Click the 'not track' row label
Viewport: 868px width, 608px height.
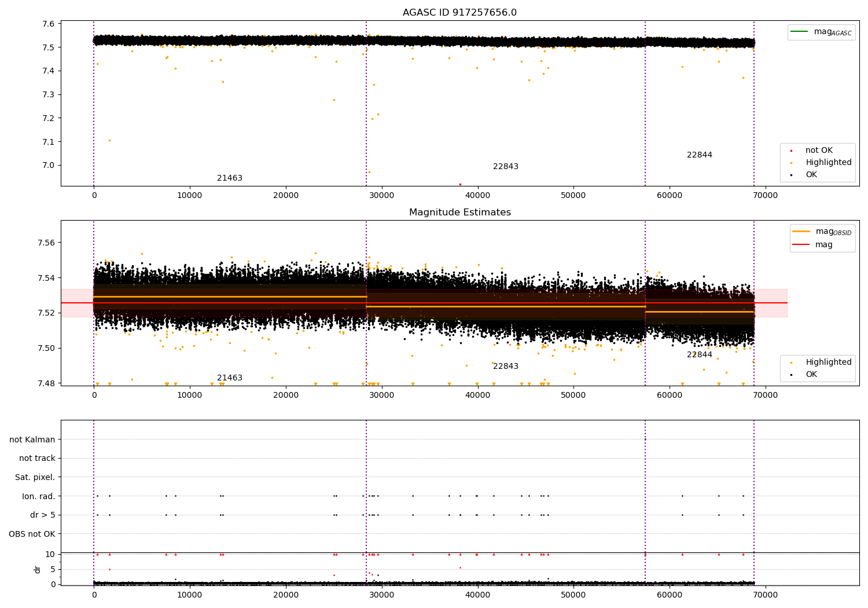[x=37, y=459]
